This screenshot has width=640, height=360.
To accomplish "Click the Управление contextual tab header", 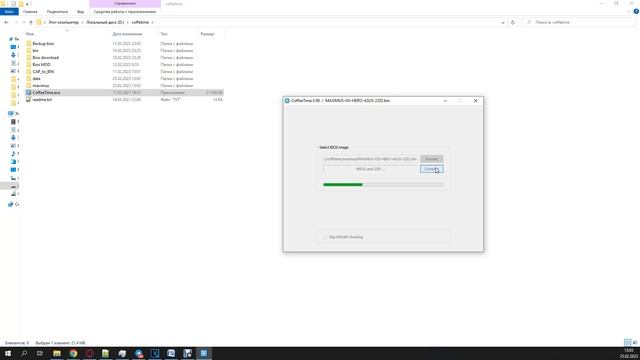I will point(125,4).
